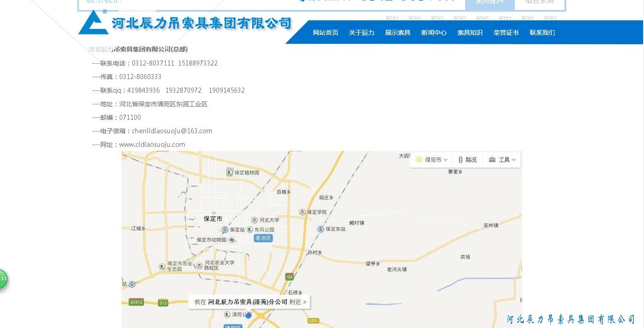Toggle the 路况 traffic layer on the map
This screenshot has height=328, width=644.
[x=467, y=159]
